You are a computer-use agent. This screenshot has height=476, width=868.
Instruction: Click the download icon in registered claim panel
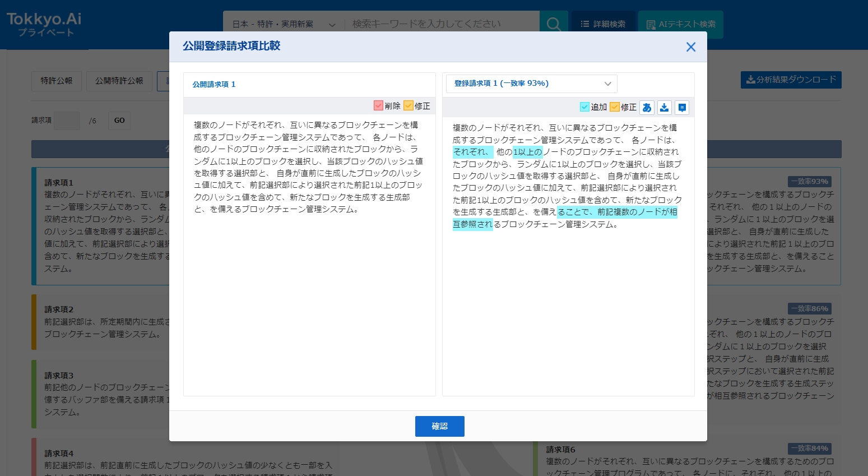tap(665, 108)
